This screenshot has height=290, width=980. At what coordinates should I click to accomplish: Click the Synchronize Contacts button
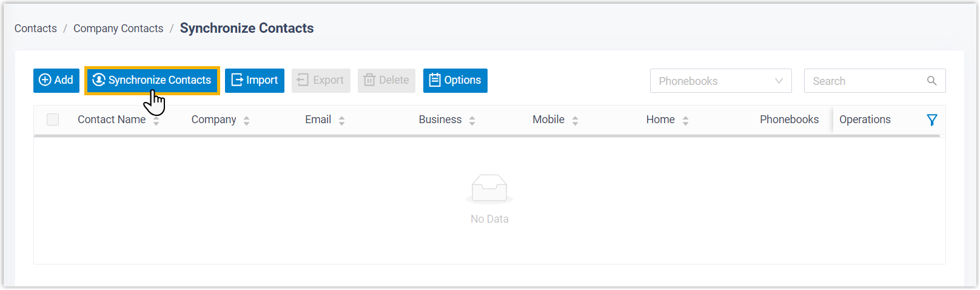pyautogui.click(x=152, y=81)
